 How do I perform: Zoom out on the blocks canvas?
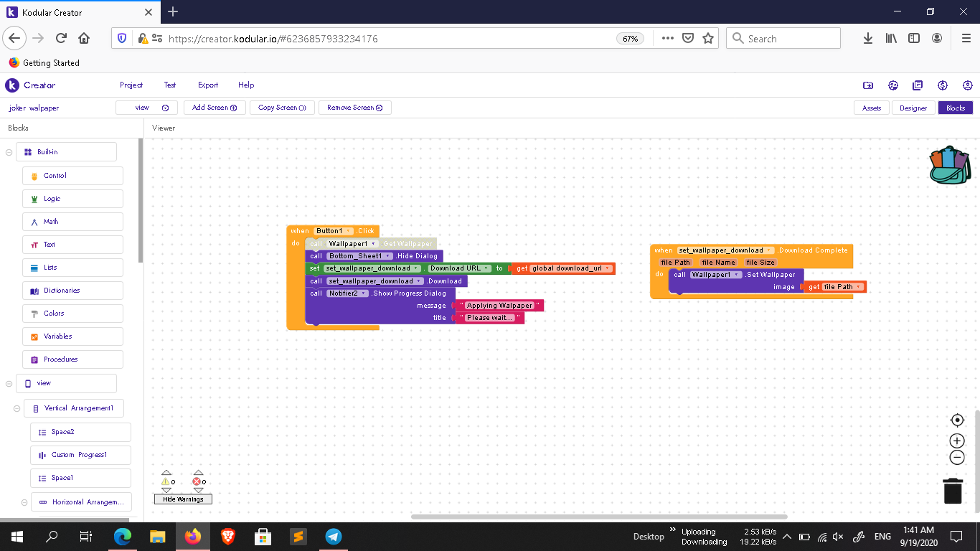point(957,458)
